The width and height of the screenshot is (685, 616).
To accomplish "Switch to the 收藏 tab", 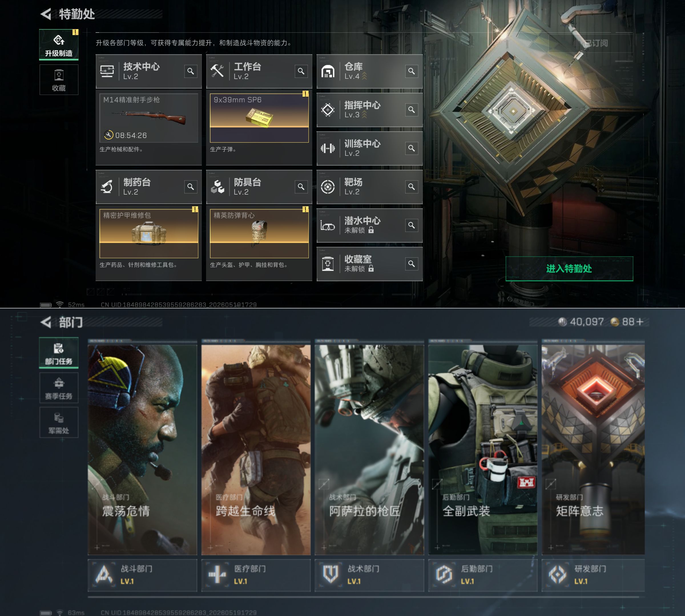I will [x=59, y=80].
